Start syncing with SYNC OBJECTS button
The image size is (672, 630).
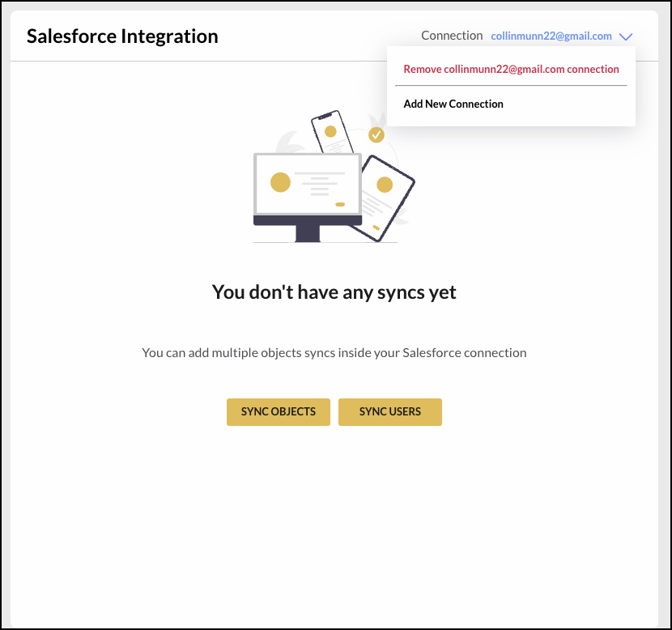[279, 412]
